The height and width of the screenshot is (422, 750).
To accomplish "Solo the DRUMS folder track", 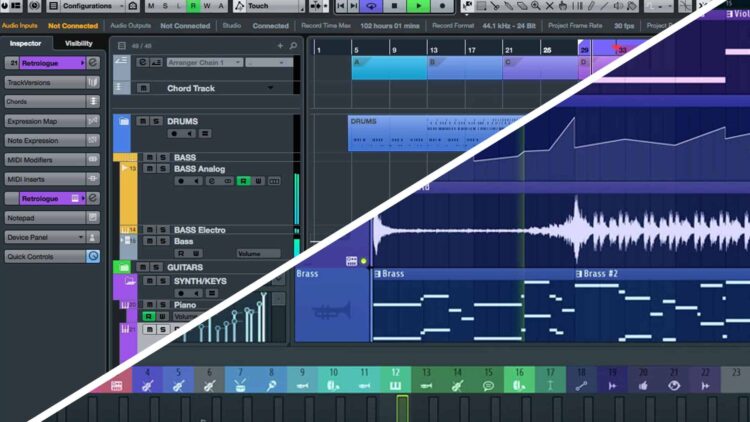I will click(x=156, y=121).
